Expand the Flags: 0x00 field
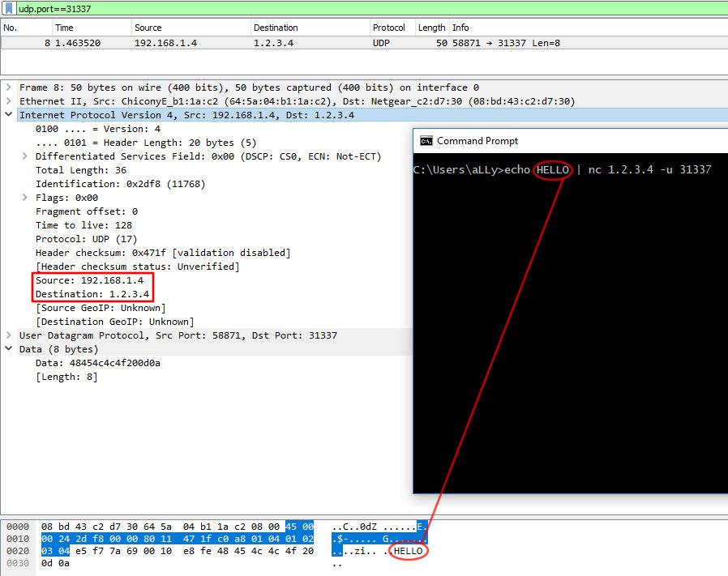The width and height of the screenshot is (728, 576). coord(24,197)
